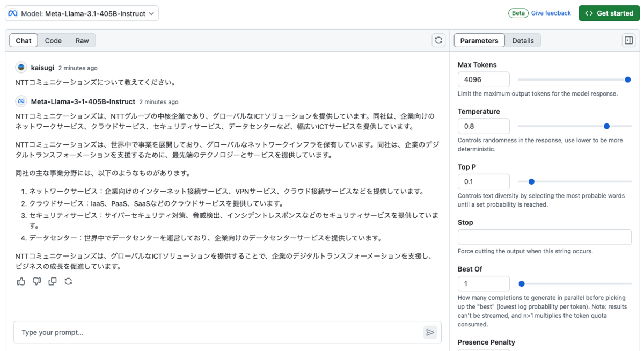Click the Stop string input field
644x351 pixels.
[545, 237]
